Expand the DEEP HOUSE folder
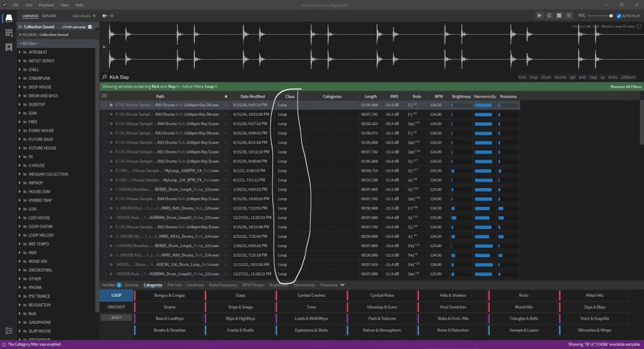Screen dimensions: 644x349 [19, 87]
